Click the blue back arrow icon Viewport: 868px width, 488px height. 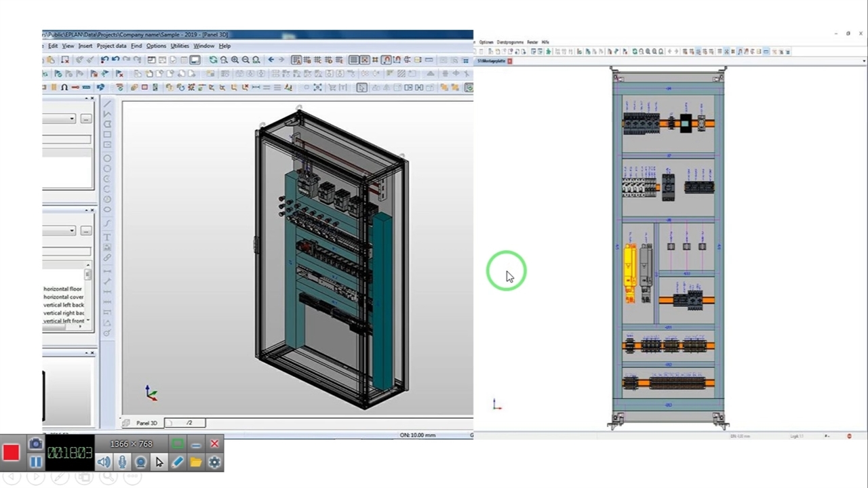[271, 60]
